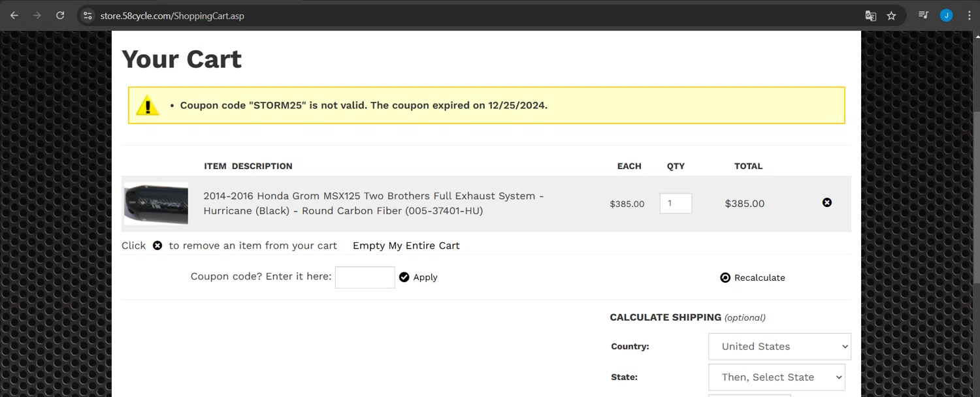Open the Chrome three-dot menu
This screenshot has height=397, width=980.
click(x=970, y=16)
